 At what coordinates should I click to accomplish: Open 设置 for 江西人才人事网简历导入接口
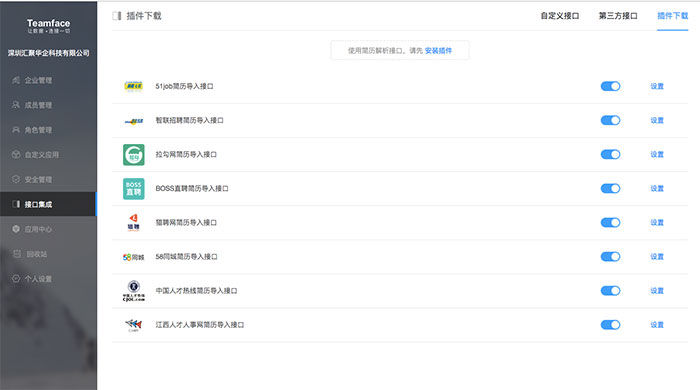(x=657, y=324)
